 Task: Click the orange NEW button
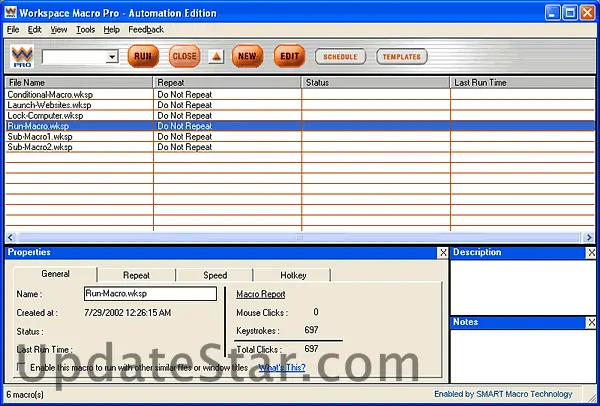(248, 56)
